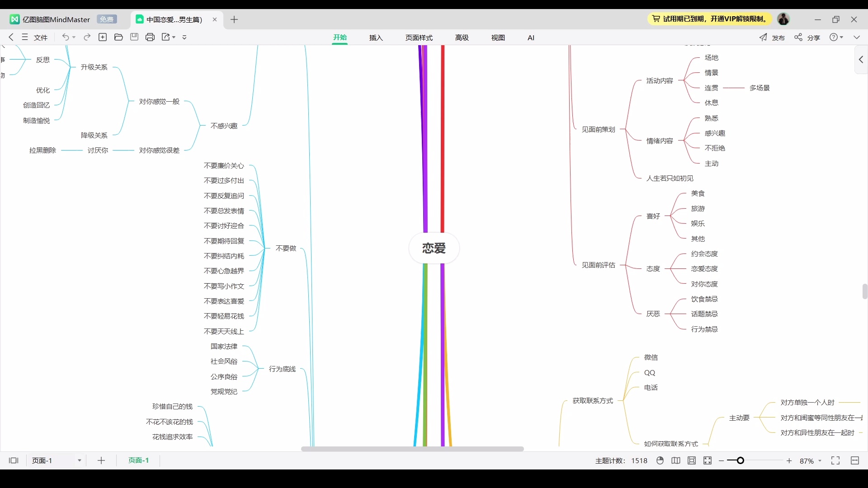The image size is (868, 488).
Task: Click the zoom slider handle
Action: pyautogui.click(x=740, y=460)
